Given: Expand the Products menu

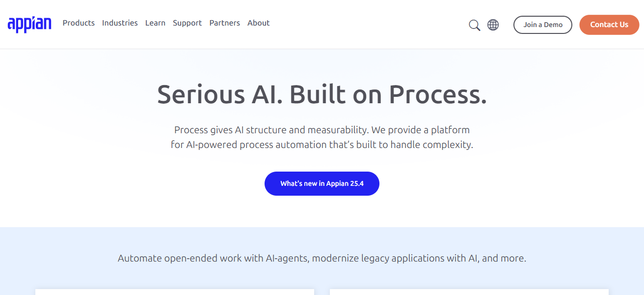Looking at the screenshot, I should tap(79, 23).
